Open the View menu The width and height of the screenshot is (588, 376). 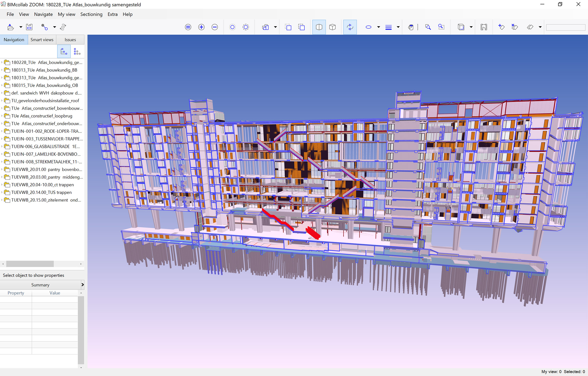[24, 14]
